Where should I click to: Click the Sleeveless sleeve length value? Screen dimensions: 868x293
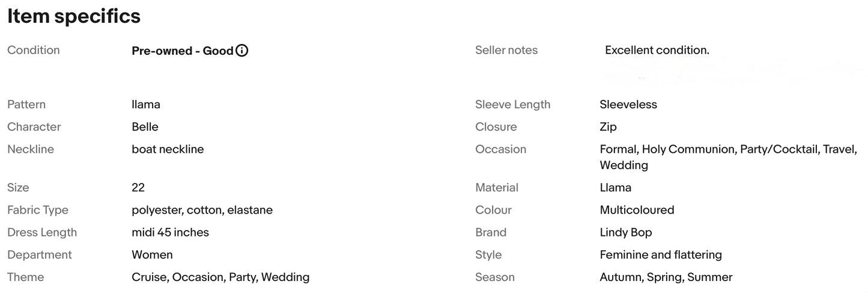pyautogui.click(x=628, y=105)
